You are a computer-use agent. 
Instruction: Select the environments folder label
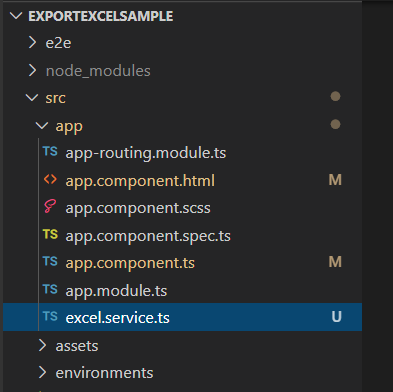coord(104,373)
